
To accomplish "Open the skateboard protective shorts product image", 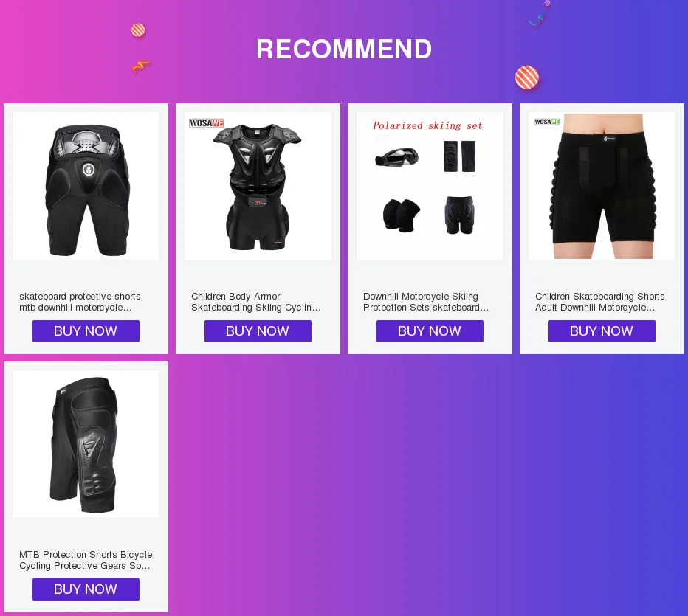I will 86,186.
